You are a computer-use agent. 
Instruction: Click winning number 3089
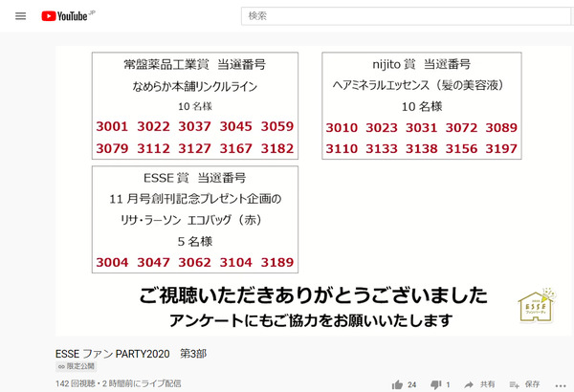(501, 128)
